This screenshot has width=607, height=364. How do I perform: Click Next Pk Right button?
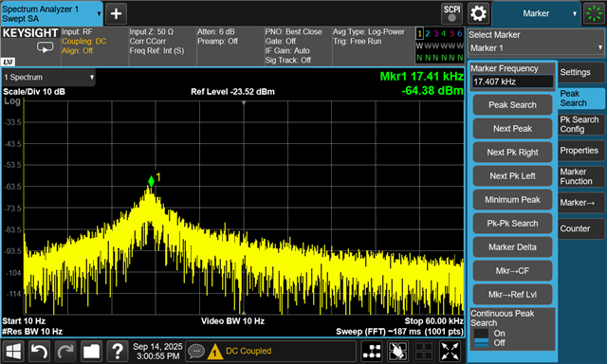tap(512, 153)
